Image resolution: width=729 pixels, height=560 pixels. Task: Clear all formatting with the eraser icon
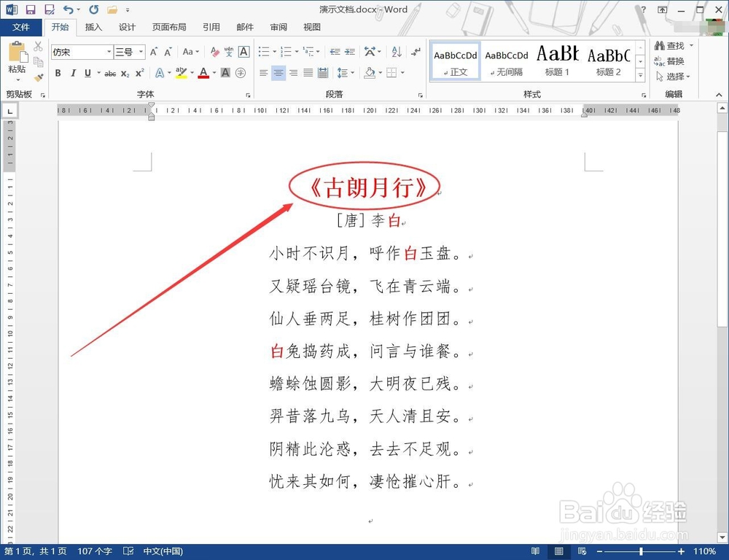point(216,52)
